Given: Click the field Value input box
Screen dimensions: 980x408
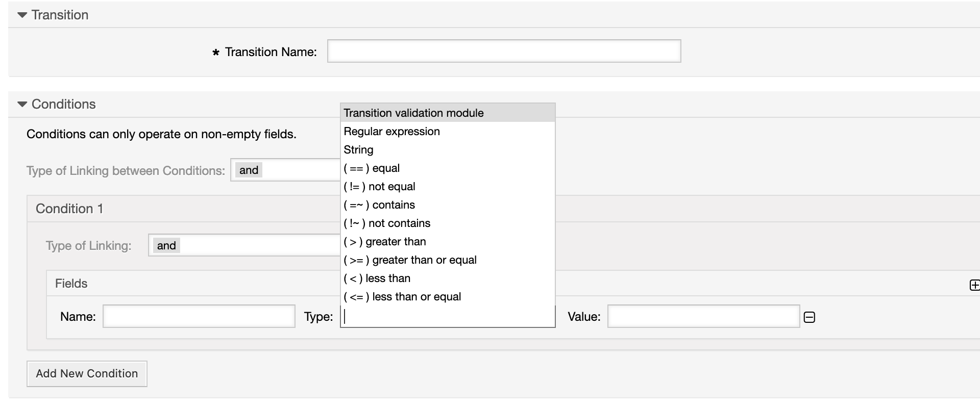Looking at the screenshot, I should pyautogui.click(x=703, y=317).
